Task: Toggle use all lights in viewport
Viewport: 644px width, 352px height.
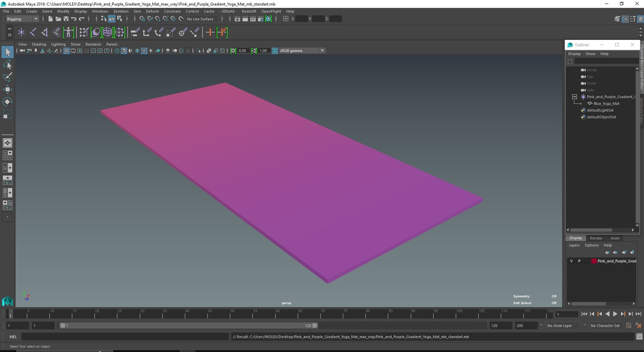Action: tap(151, 51)
